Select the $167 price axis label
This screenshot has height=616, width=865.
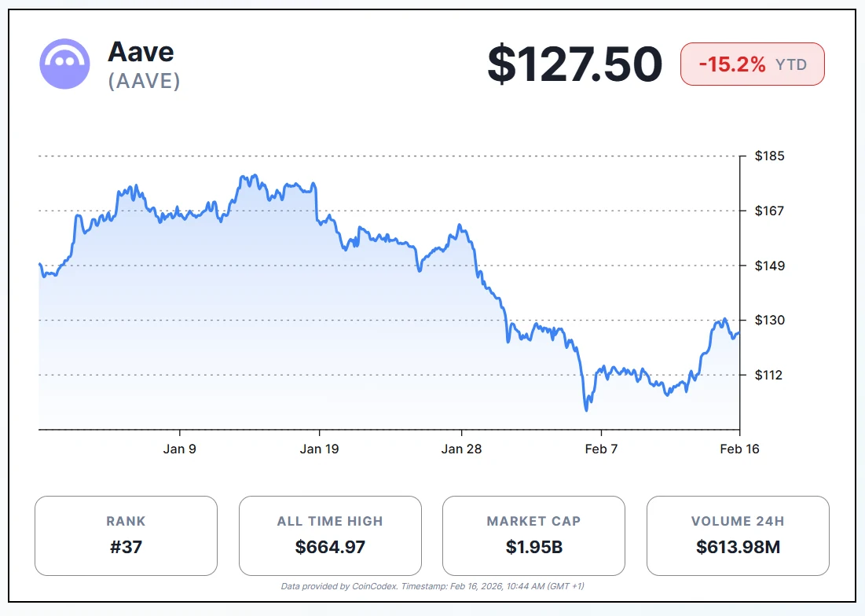[x=769, y=211]
